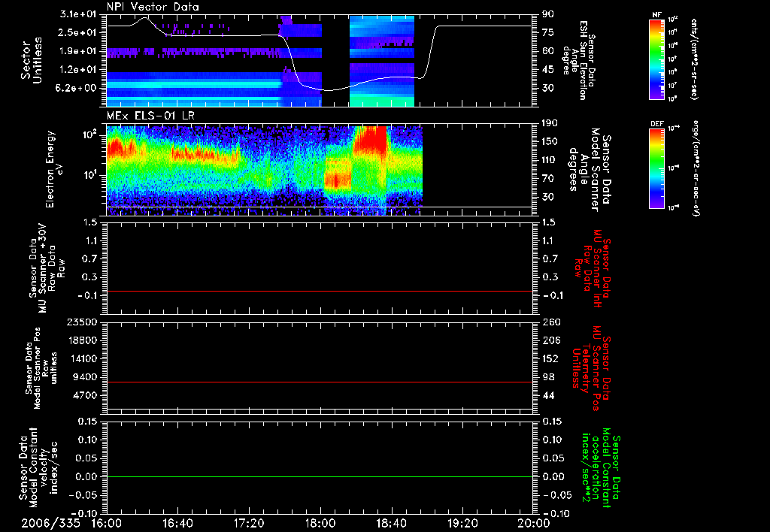Click the 2006/335 date label
The image size is (770, 532).
[50, 523]
